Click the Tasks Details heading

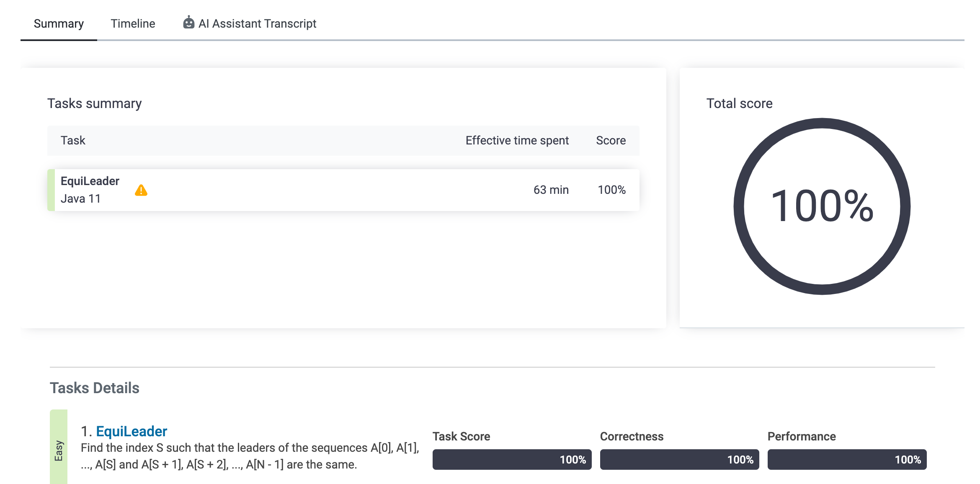(x=94, y=388)
